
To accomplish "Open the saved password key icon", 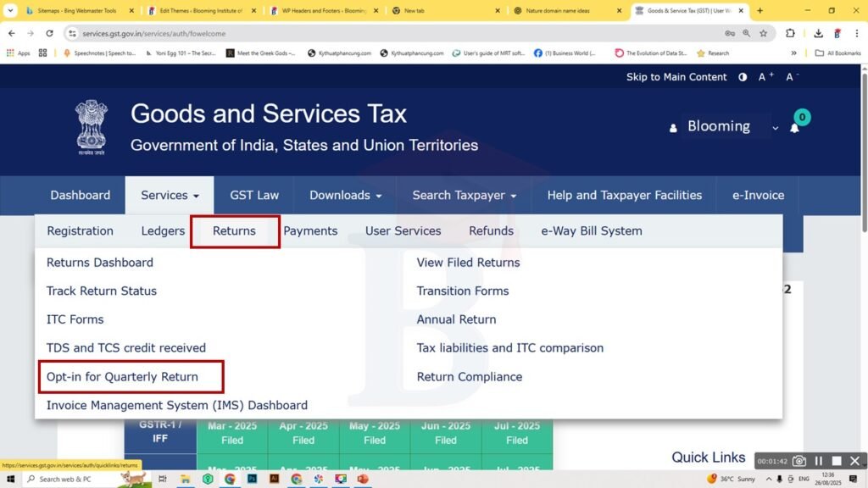I will click(730, 33).
